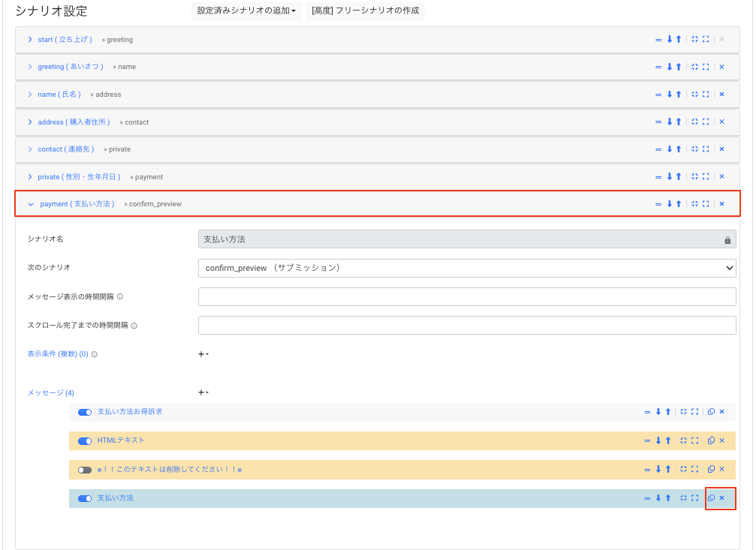
Task: Move the start scenario down with arrow icon
Action: 669,40
